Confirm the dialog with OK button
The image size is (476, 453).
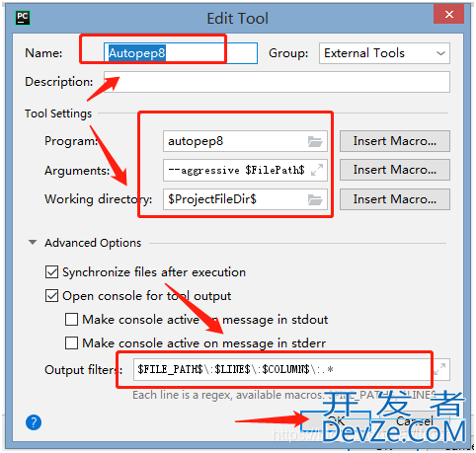point(336,420)
